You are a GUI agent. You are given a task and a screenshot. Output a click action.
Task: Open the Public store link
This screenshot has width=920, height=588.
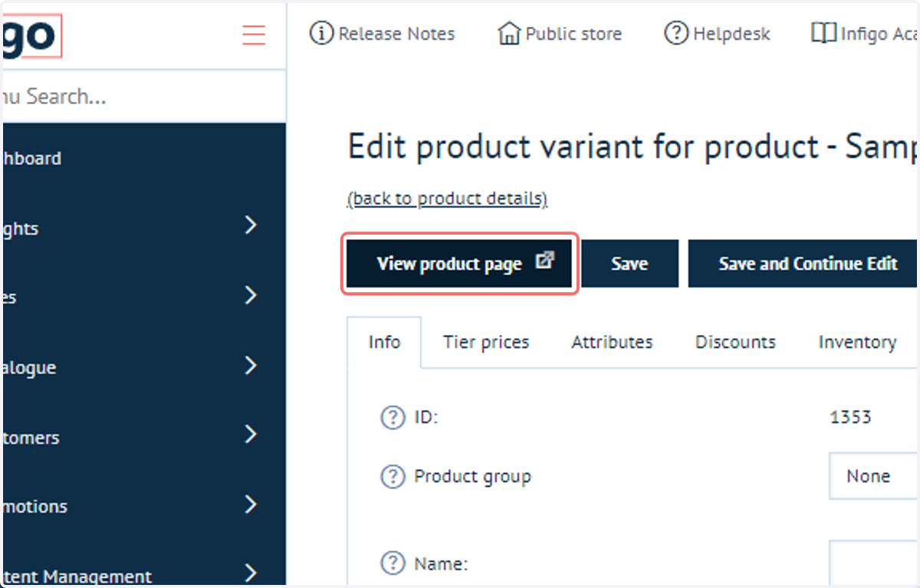point(573,34)
